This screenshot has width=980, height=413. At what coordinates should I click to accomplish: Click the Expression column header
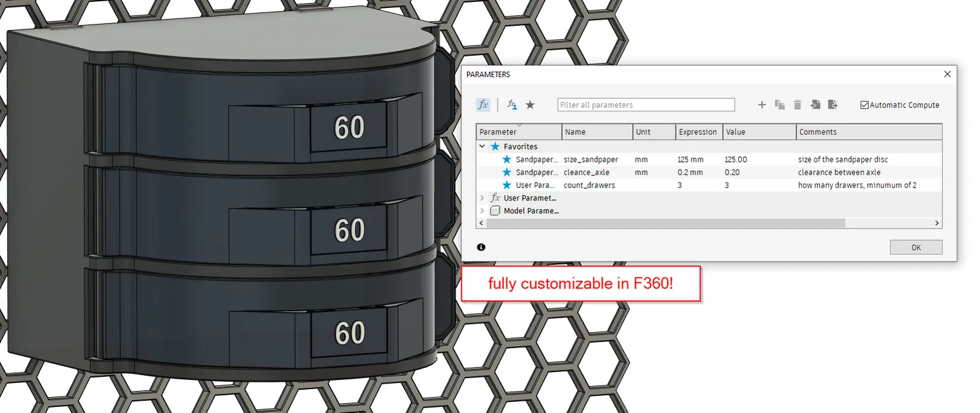(x=699, y=132)
